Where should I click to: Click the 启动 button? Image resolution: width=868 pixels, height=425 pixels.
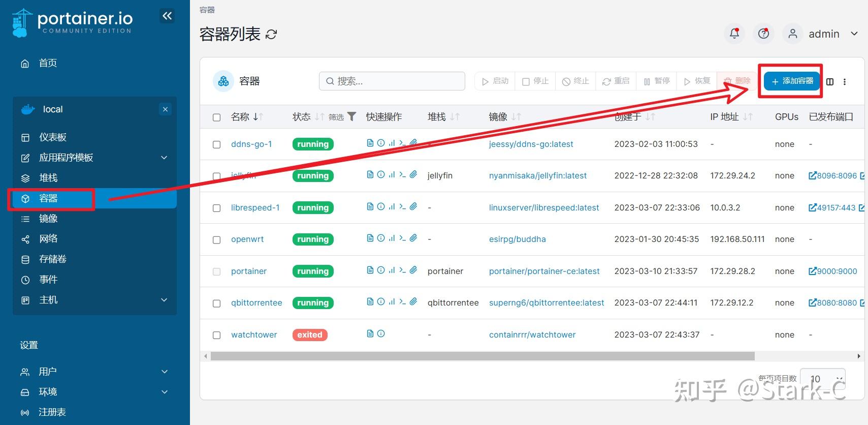click(495, 81)
